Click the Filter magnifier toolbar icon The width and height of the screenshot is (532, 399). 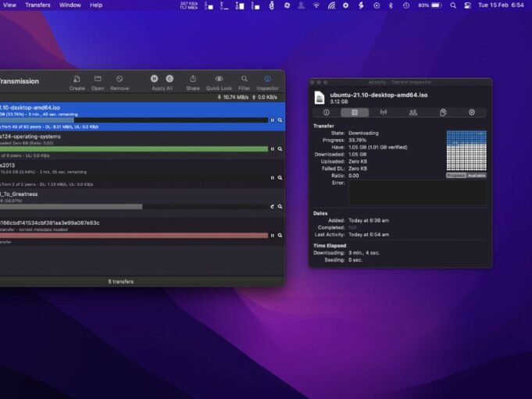point(244,79)
